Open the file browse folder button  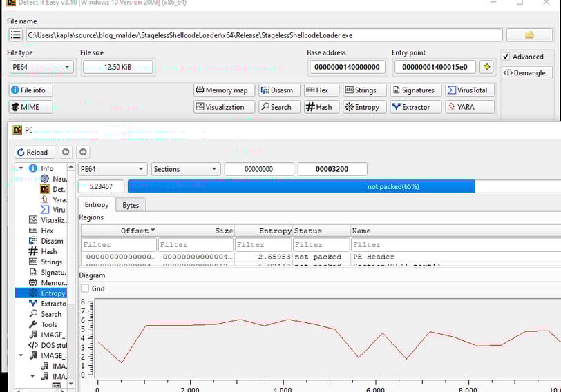pyautogui.click(x=529, y=35)
